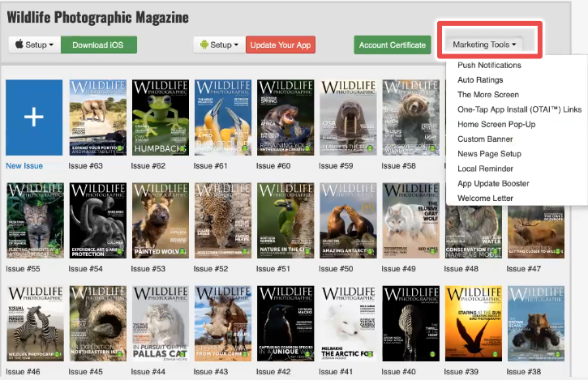
Task: Choose Local Reminder menu item
Action: click(485, 169)
